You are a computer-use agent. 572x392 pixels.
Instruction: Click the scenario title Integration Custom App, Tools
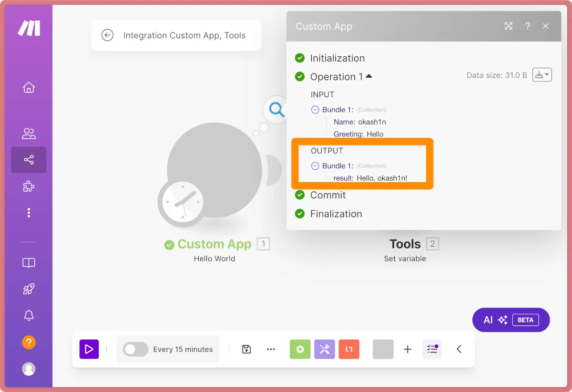coord(184,35)
